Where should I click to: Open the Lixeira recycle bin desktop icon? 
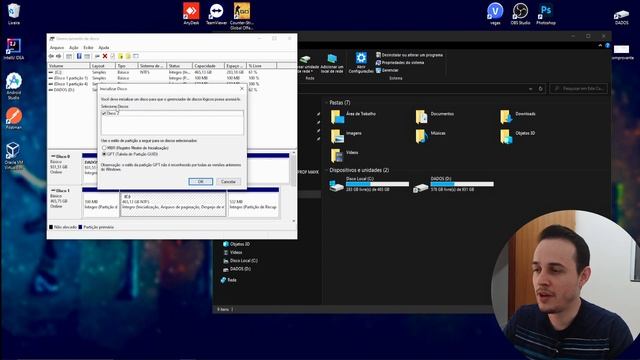(x=14, y=14)
